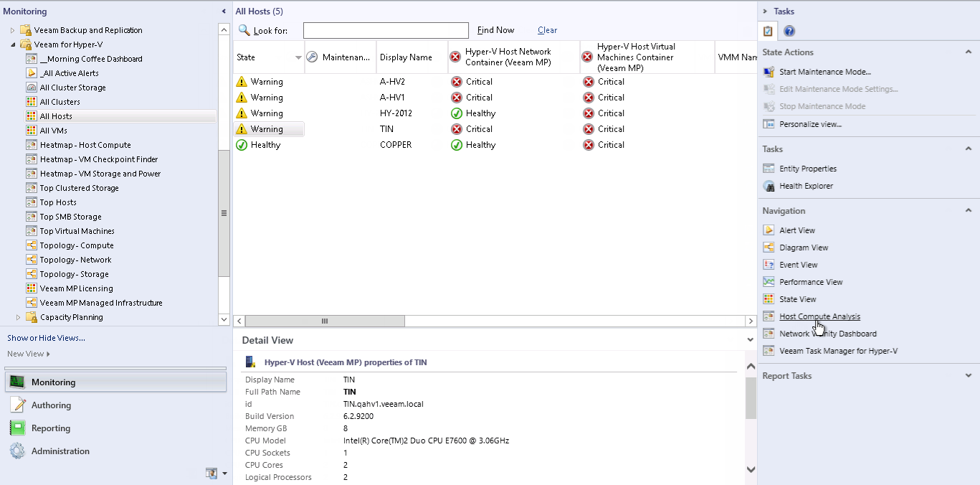Screen dimensions: 980x485
Task: Click the maintenance mode wrench column icon
Action: (x=312, y=57)
